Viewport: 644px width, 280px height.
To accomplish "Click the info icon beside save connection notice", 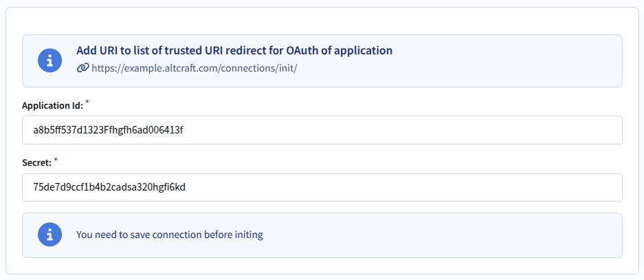I will [x=48, y=235].
